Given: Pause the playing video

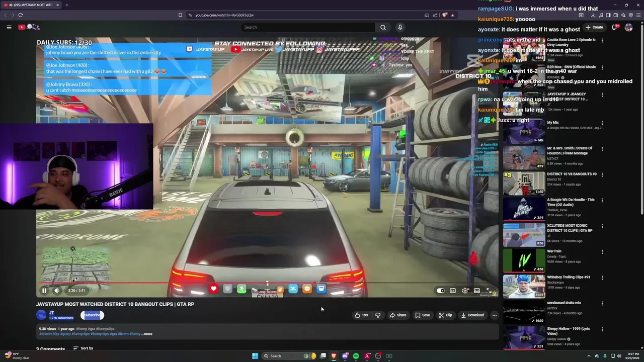Looking at the screenshot, I should click(x=44, y=290).
